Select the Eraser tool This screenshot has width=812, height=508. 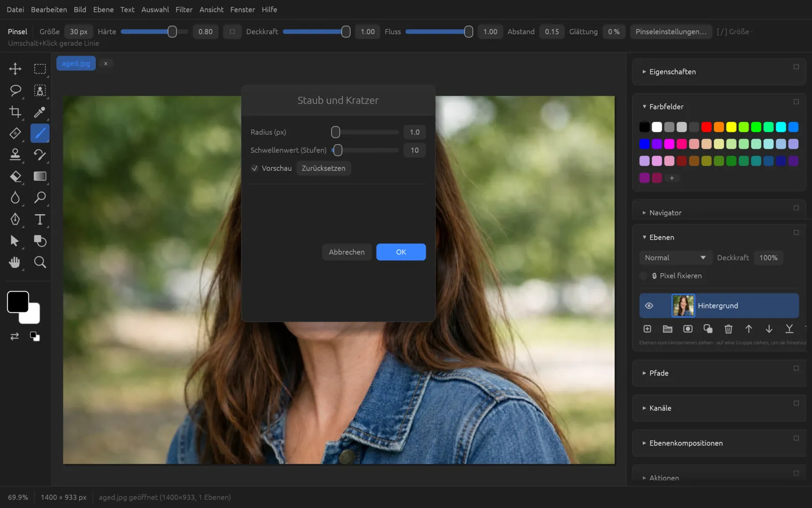coord(15,176)
